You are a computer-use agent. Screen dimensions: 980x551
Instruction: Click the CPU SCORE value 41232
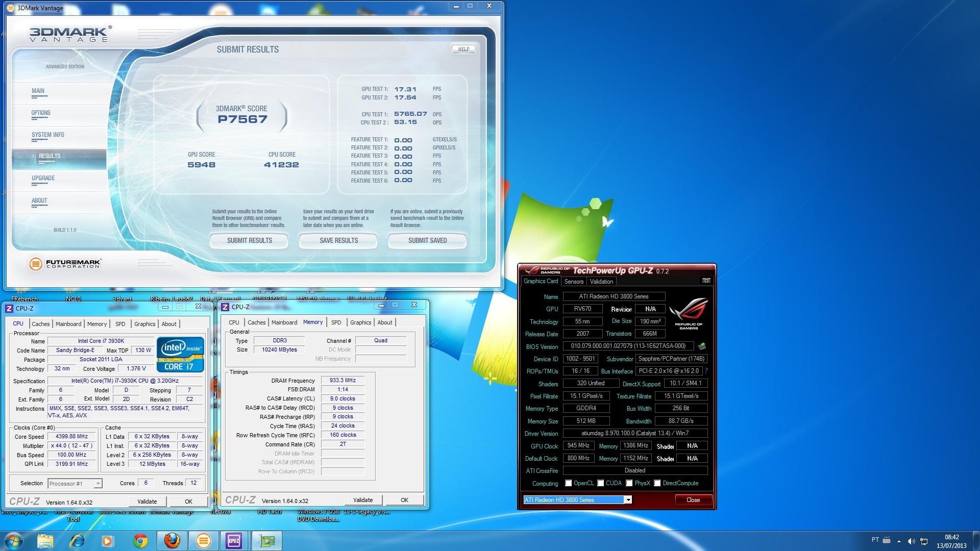pos(281,165)
